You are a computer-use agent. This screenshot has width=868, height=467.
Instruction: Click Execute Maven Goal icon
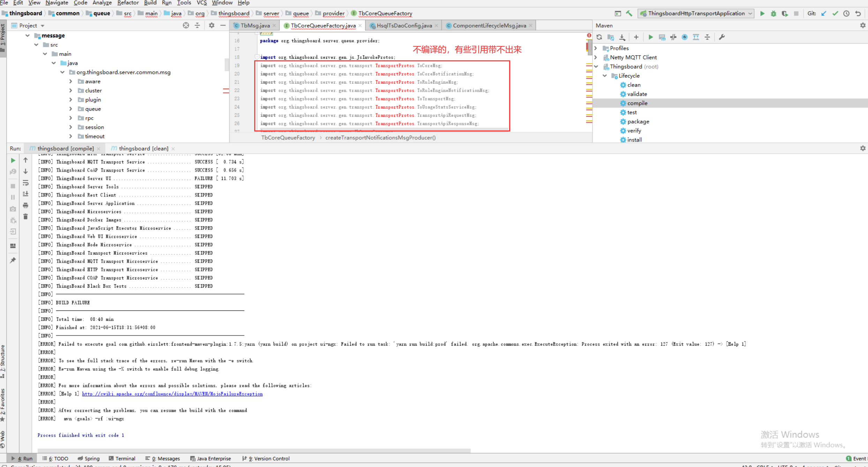pyautogui.click(x=662, y=37)
